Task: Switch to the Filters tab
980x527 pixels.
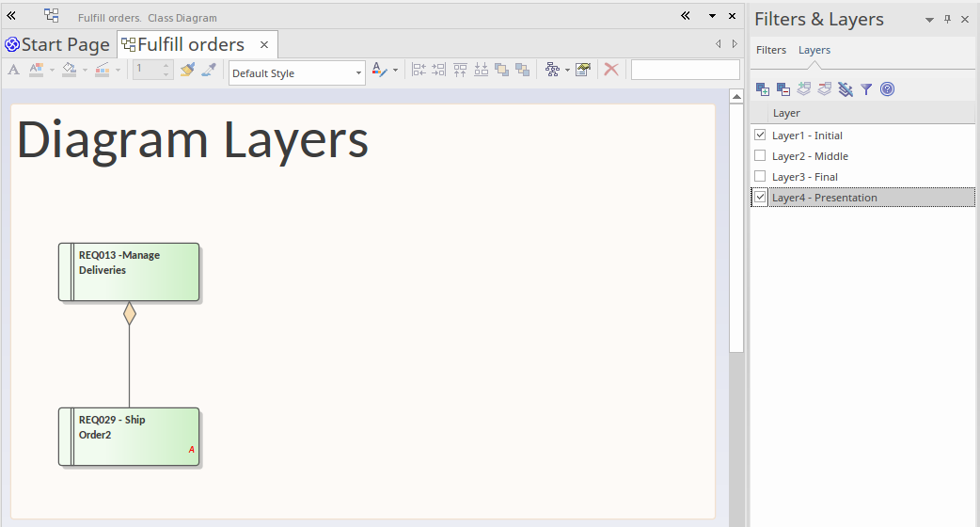Action: [x=771, y=50]
